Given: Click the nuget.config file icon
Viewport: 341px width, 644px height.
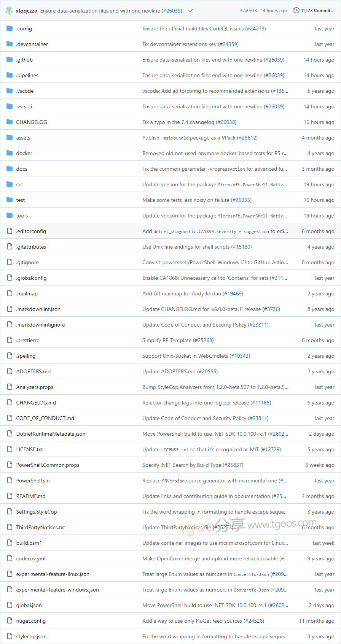Looking at the screenshot, I should 10,621.
